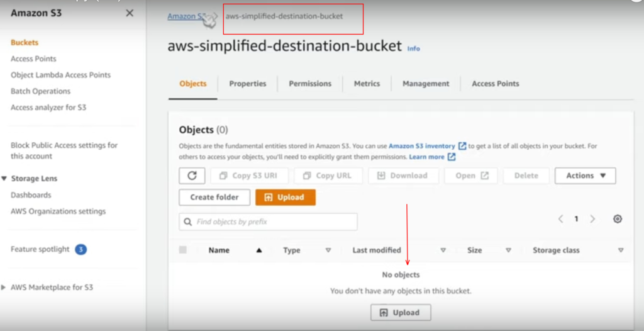Open the Amazon S3 inventory link
The image size is (644, 331).
coord(422,146)
